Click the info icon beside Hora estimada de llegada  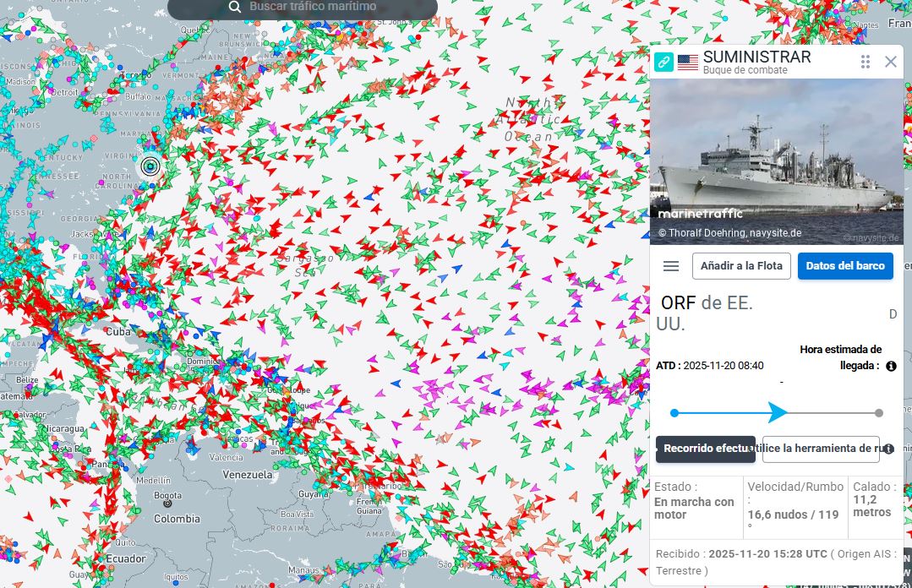(x=891, y=366)
